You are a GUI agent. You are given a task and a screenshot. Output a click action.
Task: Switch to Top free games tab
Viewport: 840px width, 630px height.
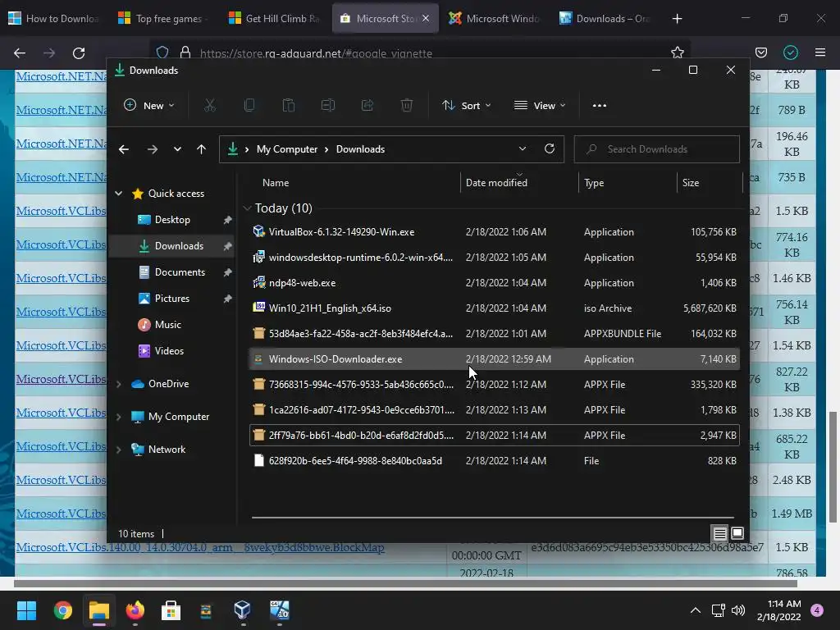[x=164, y=19]
